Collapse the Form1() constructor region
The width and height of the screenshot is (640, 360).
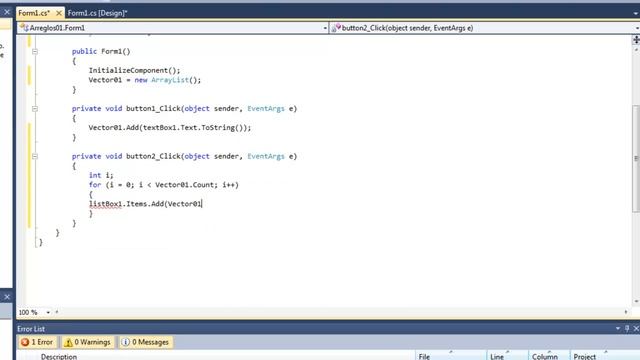click(x=35, y=51)
